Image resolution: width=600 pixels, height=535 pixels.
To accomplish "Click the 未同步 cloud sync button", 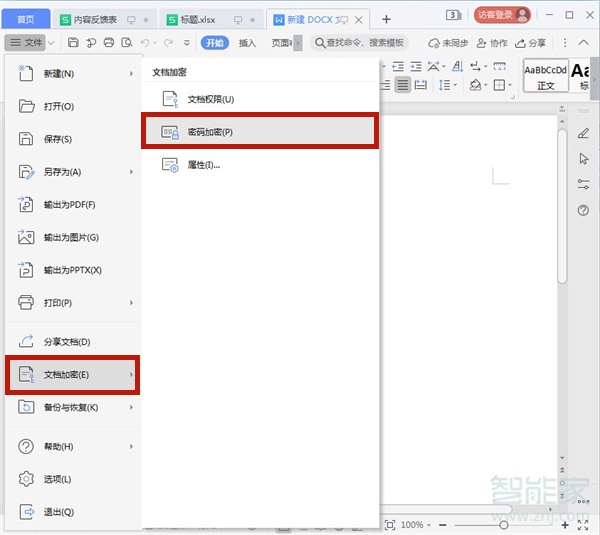I will pyautogui.click(x=448, y=43).
